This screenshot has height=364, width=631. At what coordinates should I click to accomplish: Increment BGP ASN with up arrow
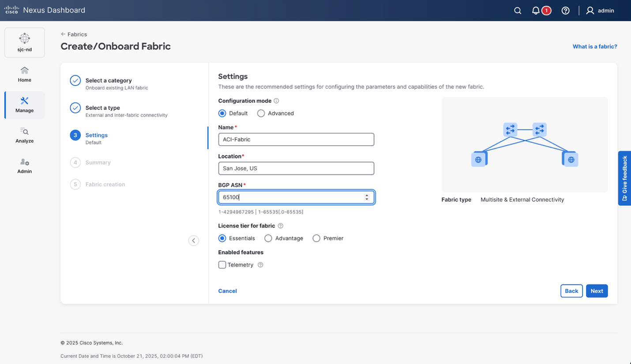pos(367,195)
